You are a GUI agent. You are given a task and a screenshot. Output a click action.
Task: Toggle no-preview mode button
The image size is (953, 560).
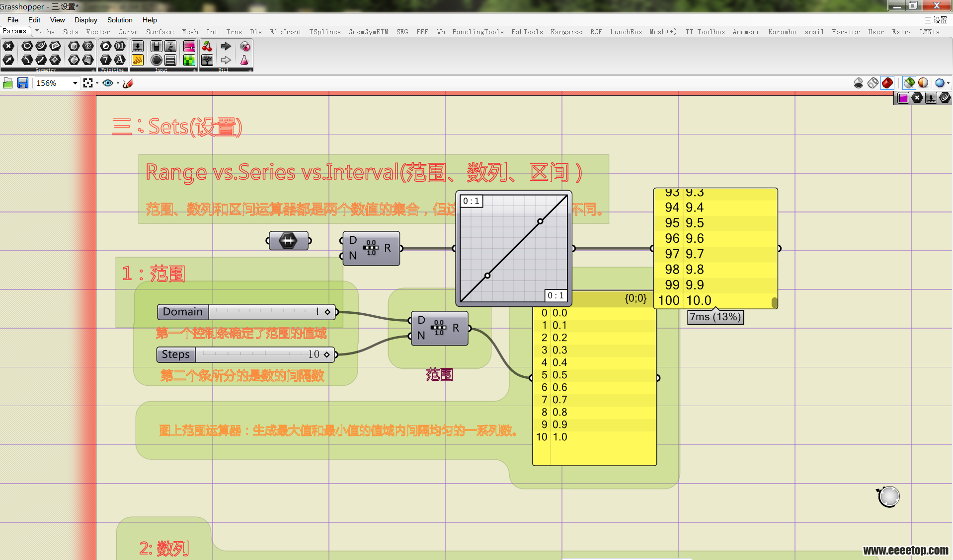click(x=859, y=83)
